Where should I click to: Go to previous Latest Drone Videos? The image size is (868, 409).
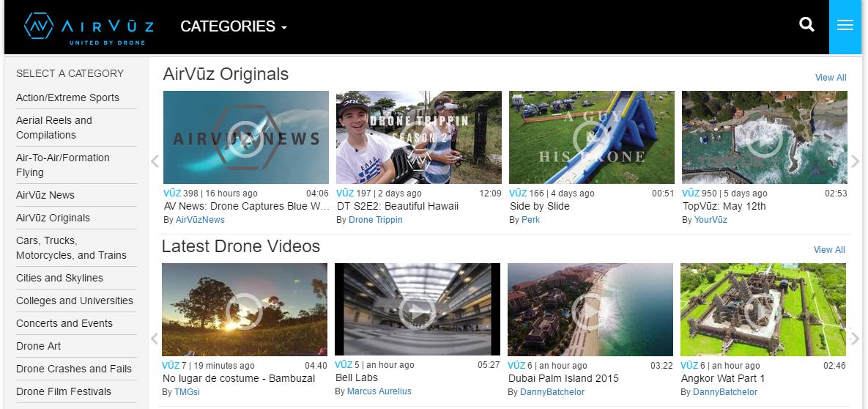(155, 338)
